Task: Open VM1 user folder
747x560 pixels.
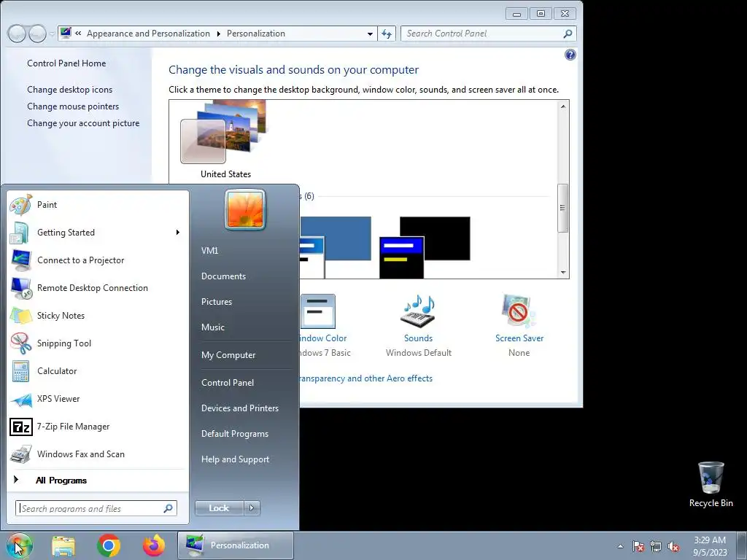Action: tap(209, 251)
